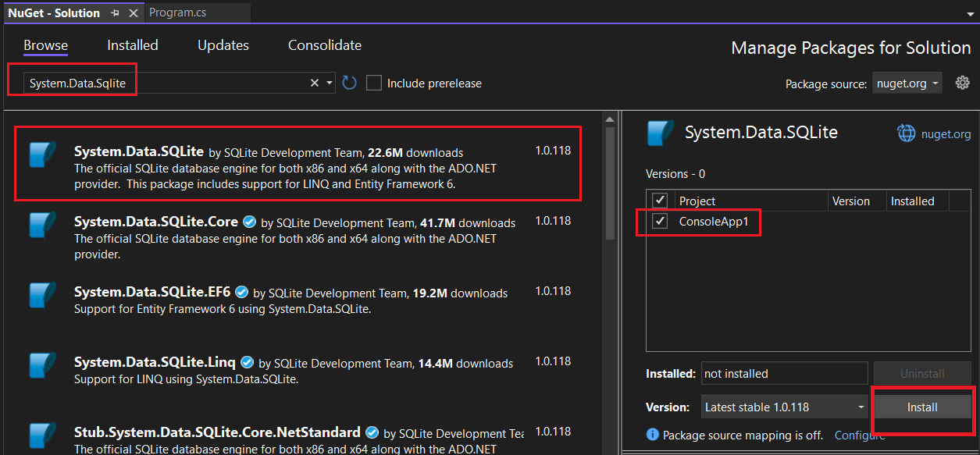
Task: Switch to the Installed tab
Action: click(132, 45)
